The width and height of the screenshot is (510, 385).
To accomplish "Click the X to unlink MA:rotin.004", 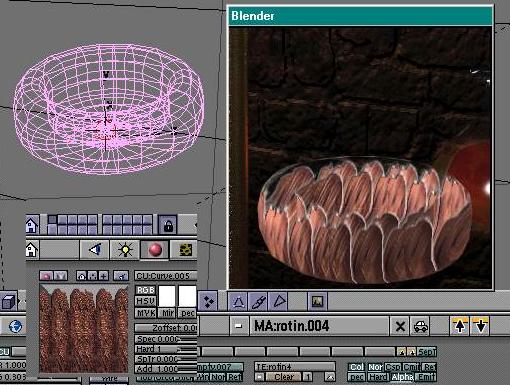I will click(x=400, y=326).
